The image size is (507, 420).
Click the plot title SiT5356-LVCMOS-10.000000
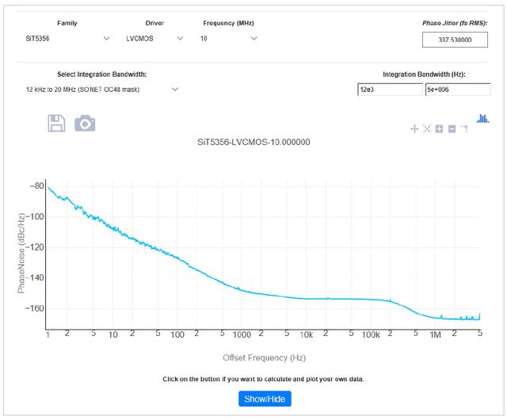click(253, 143)
